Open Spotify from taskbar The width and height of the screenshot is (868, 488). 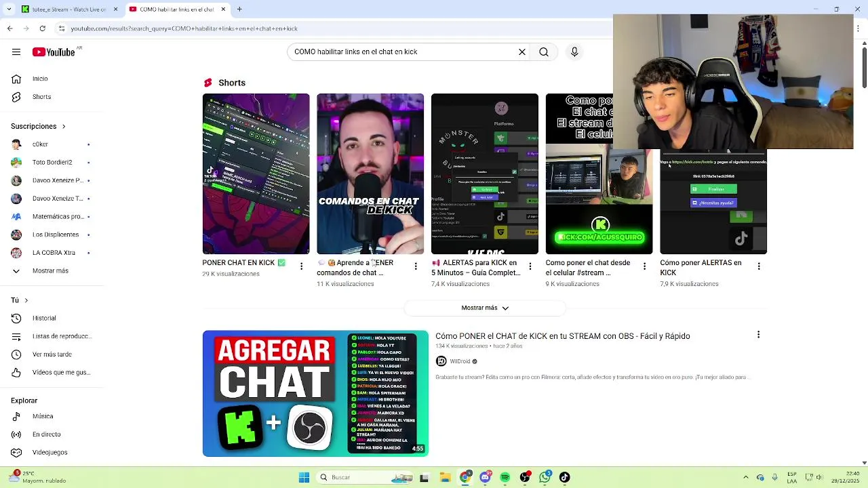(505, 477)
